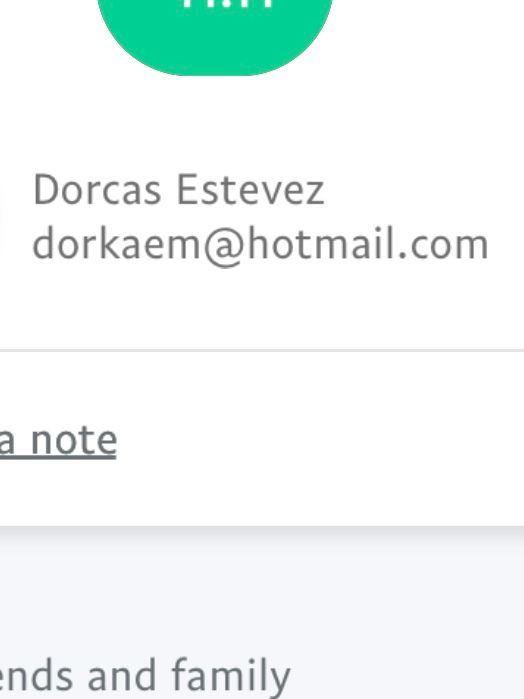Screen dimensions: 524x699
Task: Click gray background above friends and family text
Action: (x=262, y=588)
